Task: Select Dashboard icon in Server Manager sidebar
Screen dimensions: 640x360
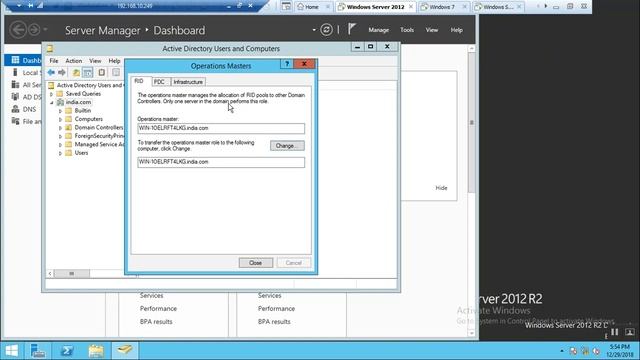Action: [x=16, y=60]
